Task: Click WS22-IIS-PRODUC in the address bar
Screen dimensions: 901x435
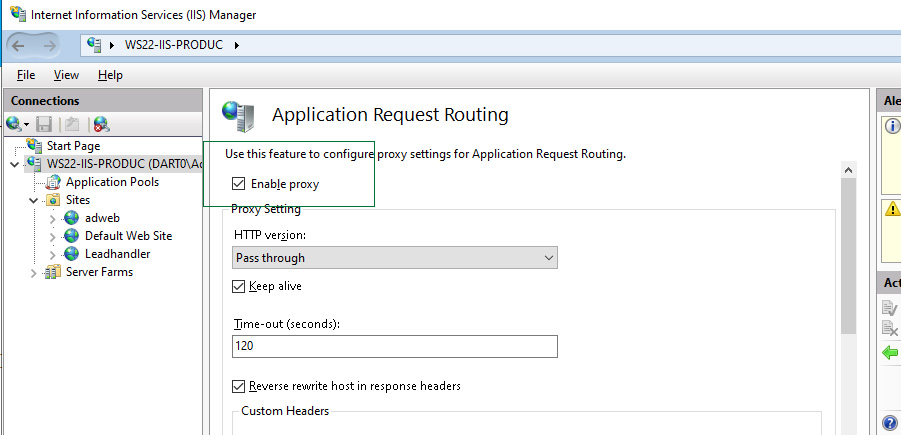Action: (x=174, y=45)
